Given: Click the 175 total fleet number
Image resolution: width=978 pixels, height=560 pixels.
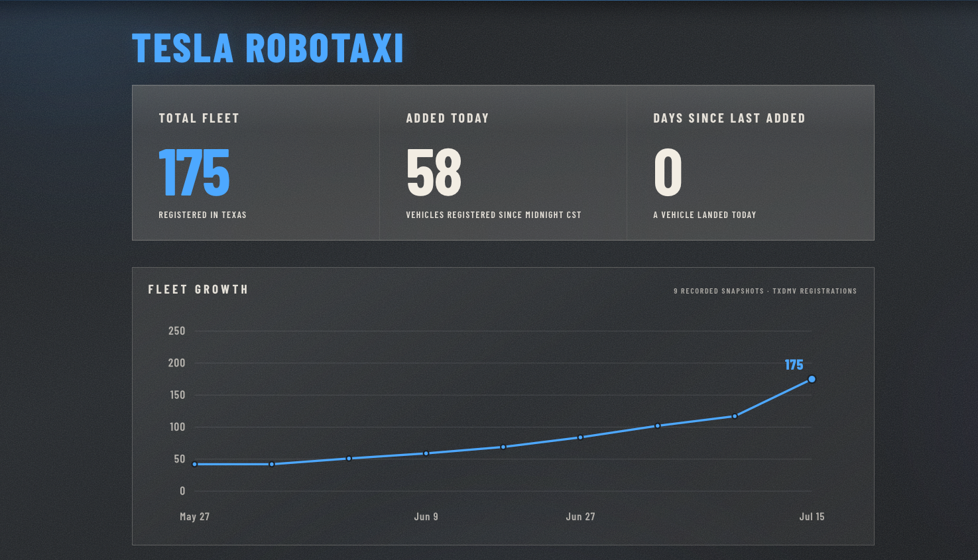Looking at the screenshot, I should coord(194,172).
